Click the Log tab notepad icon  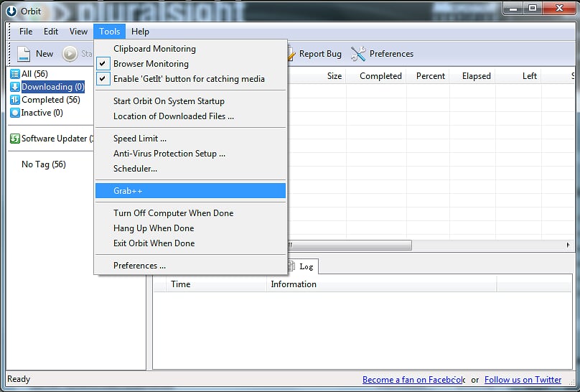coord(291,266)
